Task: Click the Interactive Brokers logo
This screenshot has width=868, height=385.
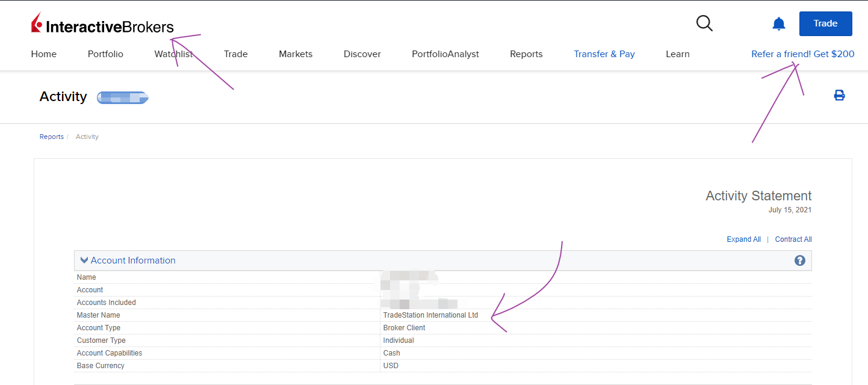Action: click(102, 24)
